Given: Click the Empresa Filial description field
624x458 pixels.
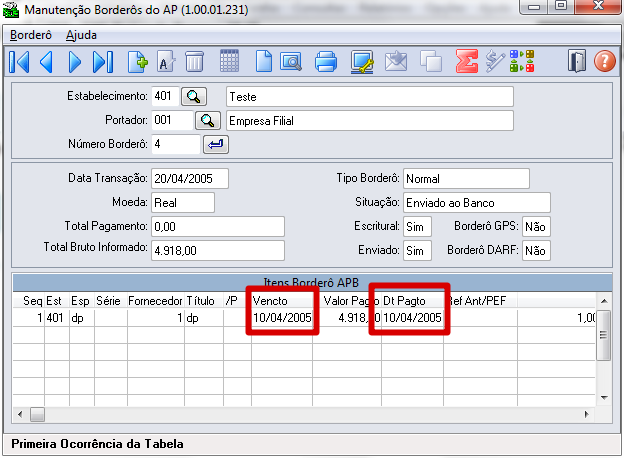Looking at the screenshot, I should (x=370, y=121).
